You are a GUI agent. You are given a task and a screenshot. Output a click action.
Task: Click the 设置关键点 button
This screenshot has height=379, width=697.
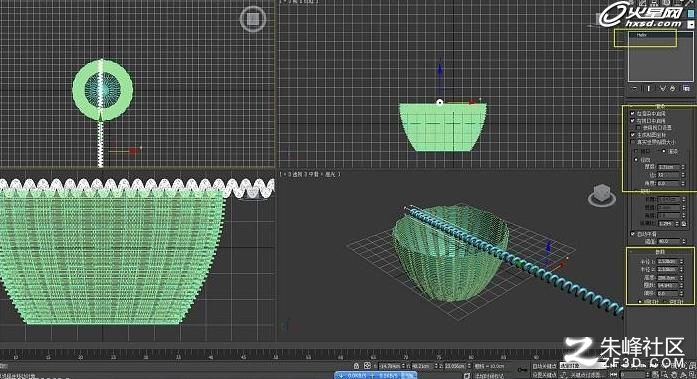point(544,375)
